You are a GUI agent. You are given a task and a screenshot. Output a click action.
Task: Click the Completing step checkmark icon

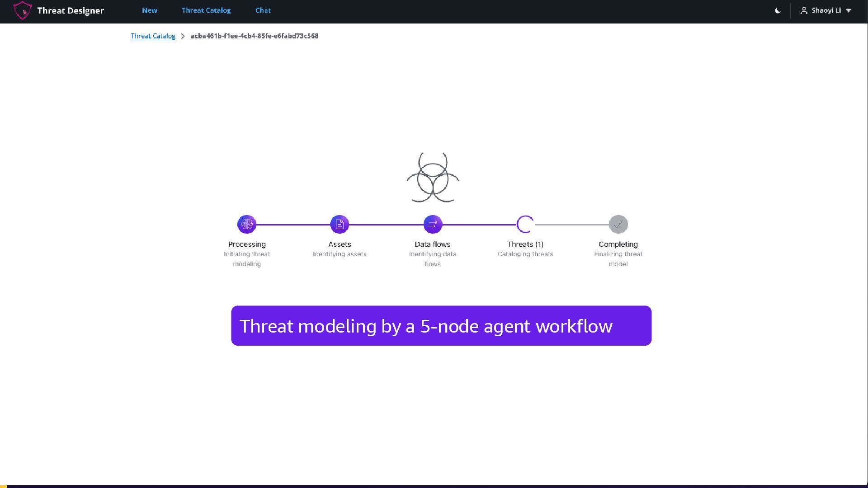[618, 224]
